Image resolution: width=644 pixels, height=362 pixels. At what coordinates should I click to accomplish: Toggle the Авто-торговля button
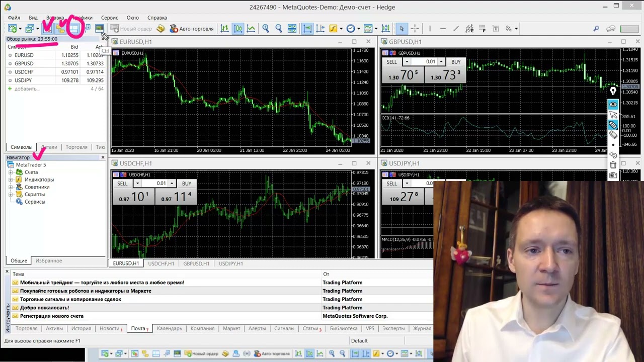tap(191, 29)
